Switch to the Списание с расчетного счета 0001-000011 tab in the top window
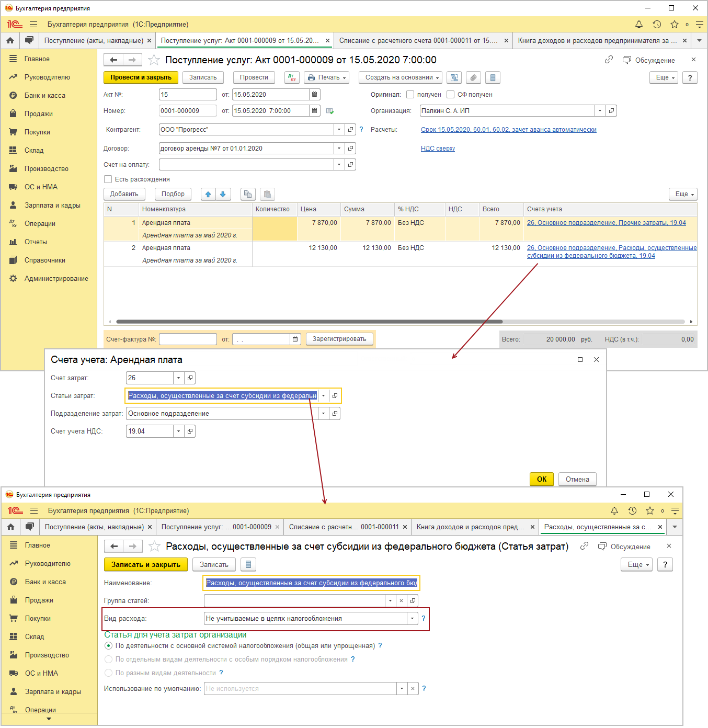The image size is (708, 728). click(418, 41)
